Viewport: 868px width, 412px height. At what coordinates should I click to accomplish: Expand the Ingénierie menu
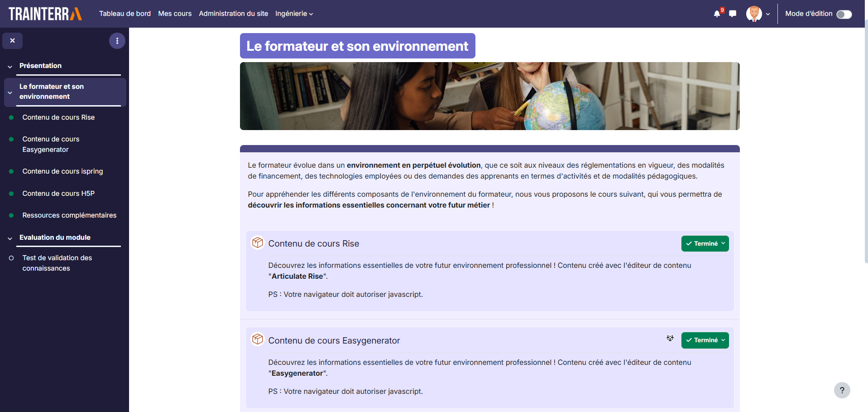click(x=293, y=14)
